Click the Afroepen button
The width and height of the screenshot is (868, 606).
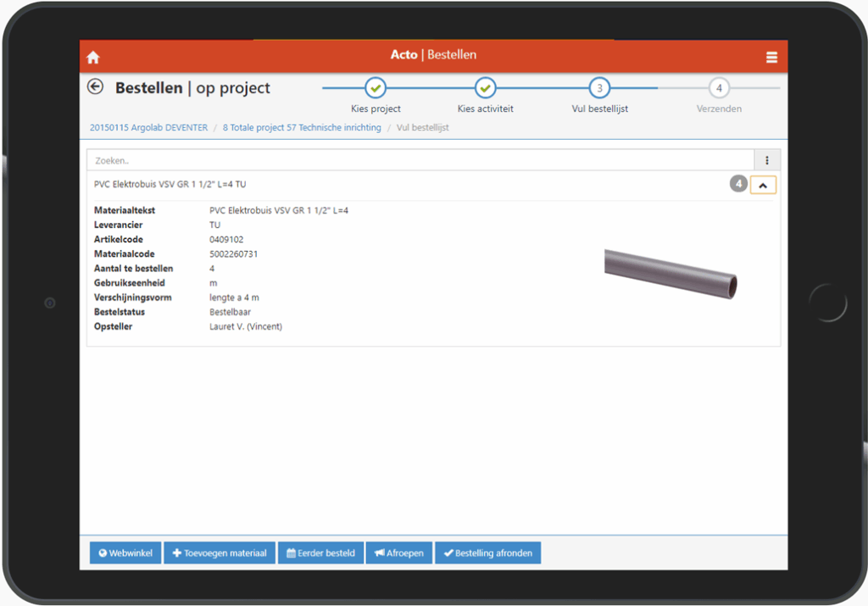(x=399, y=553)
